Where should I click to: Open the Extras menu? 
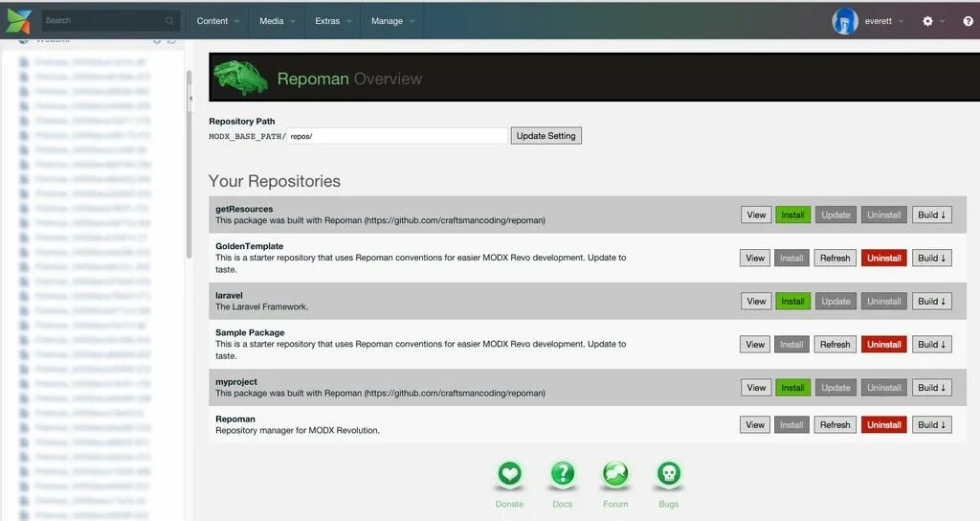[333, 21]
